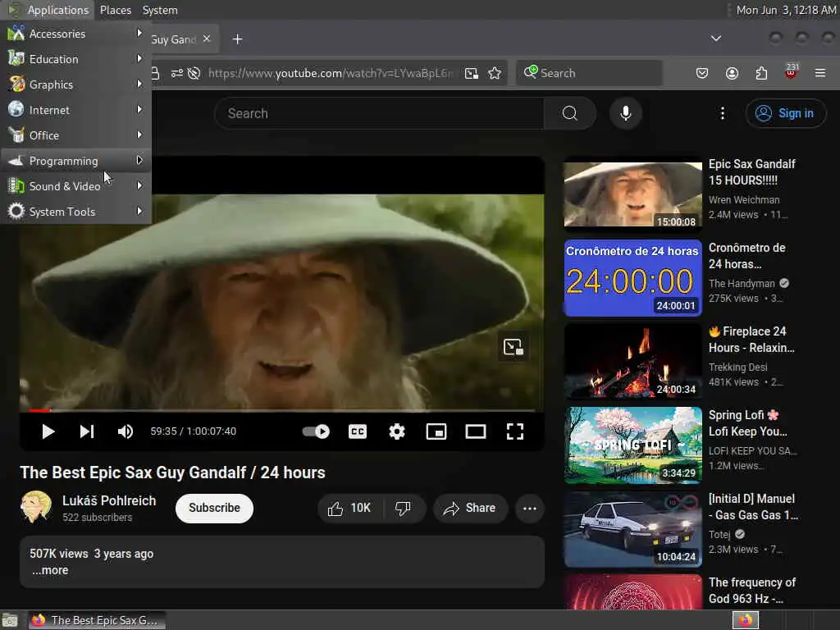Open Lukáš Pohlreich channel avatar
The image size is (840, 630).
point(36,507)
